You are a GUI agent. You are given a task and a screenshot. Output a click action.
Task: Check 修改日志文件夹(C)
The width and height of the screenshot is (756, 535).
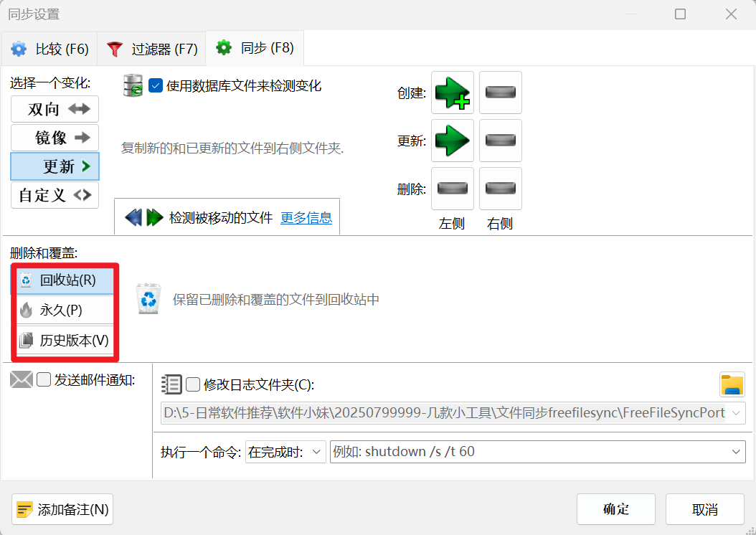pos(192,384)
